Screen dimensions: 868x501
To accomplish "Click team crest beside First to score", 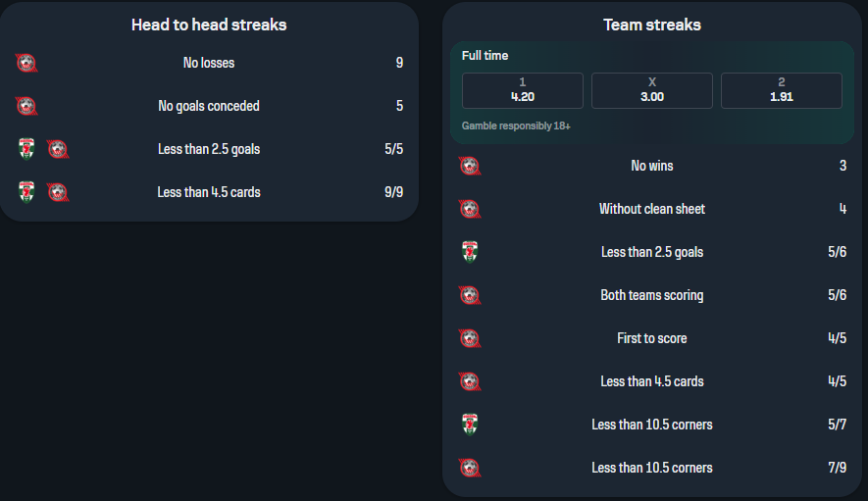I will tap(470, 338).
